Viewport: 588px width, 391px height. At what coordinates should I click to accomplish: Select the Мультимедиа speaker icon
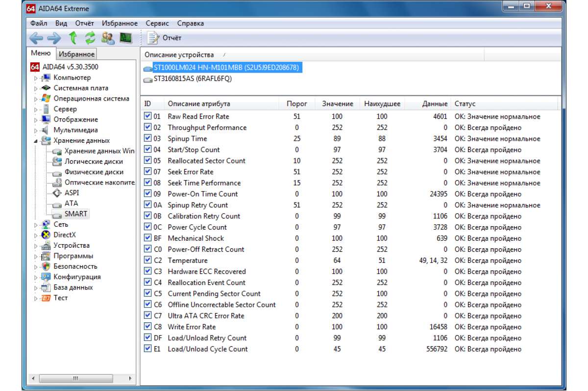(46, 130)
